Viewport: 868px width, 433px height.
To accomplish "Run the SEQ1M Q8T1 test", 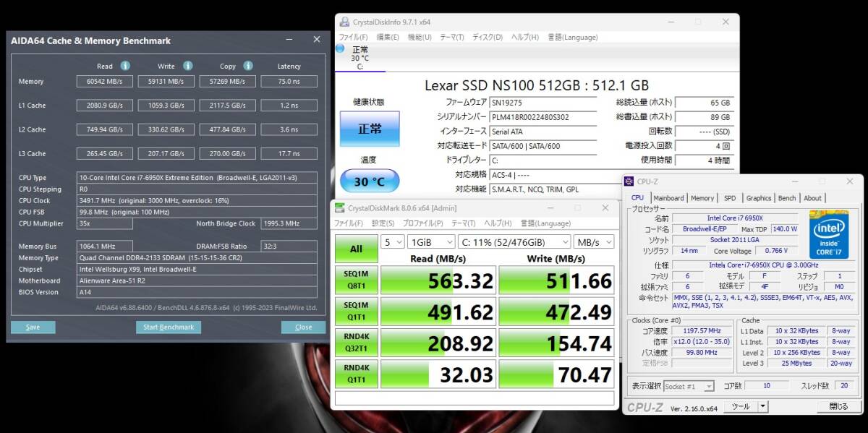I will [x=356, y=280].
